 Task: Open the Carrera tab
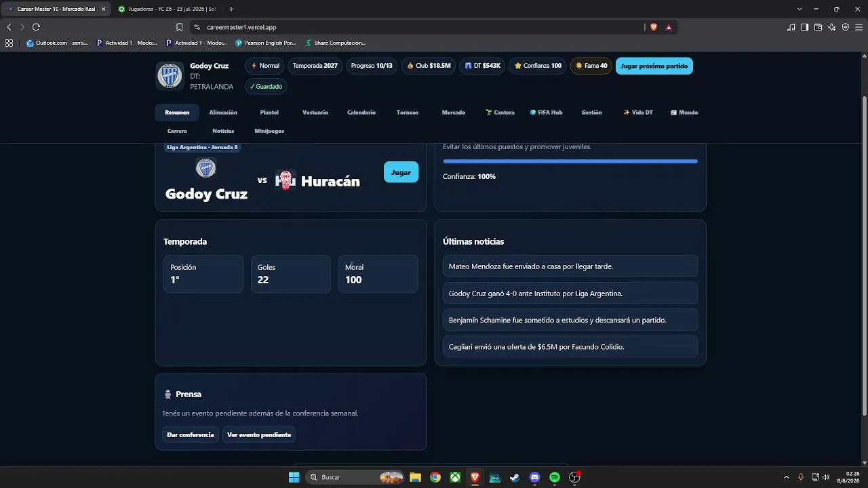pos(177,131)
